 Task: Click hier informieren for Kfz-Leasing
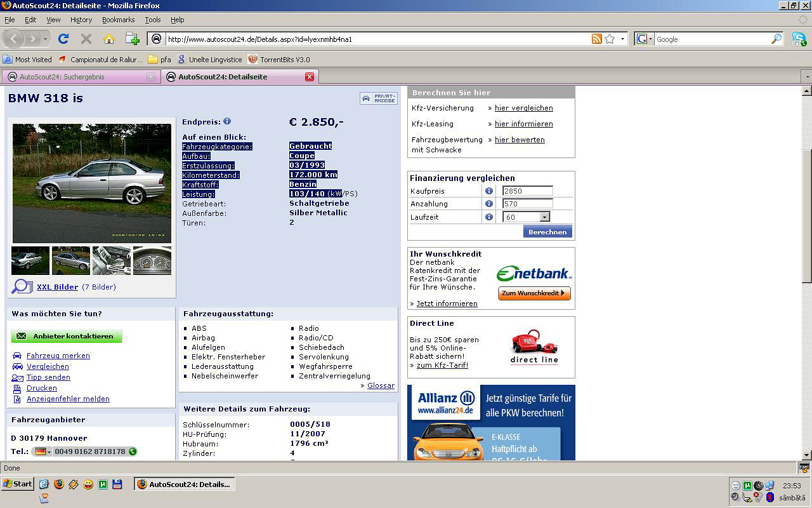[524, 124]
